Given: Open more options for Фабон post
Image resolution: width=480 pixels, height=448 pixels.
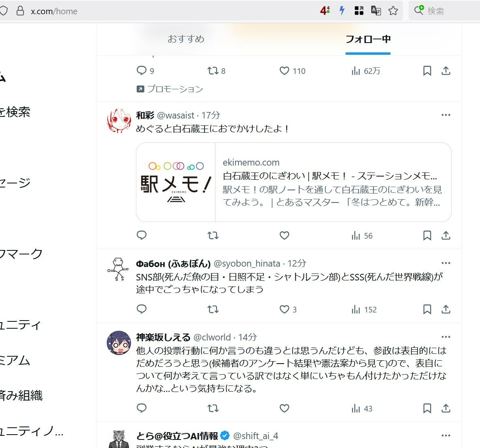Looking at the screenshot, I should pos(446,263).
